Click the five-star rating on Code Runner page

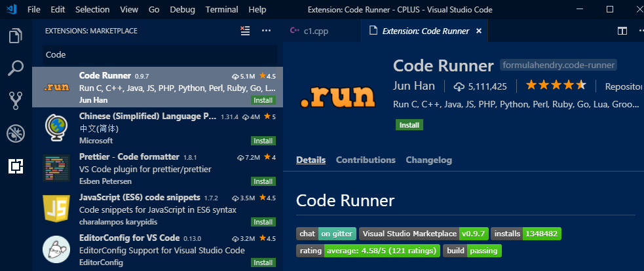(556, 85)
